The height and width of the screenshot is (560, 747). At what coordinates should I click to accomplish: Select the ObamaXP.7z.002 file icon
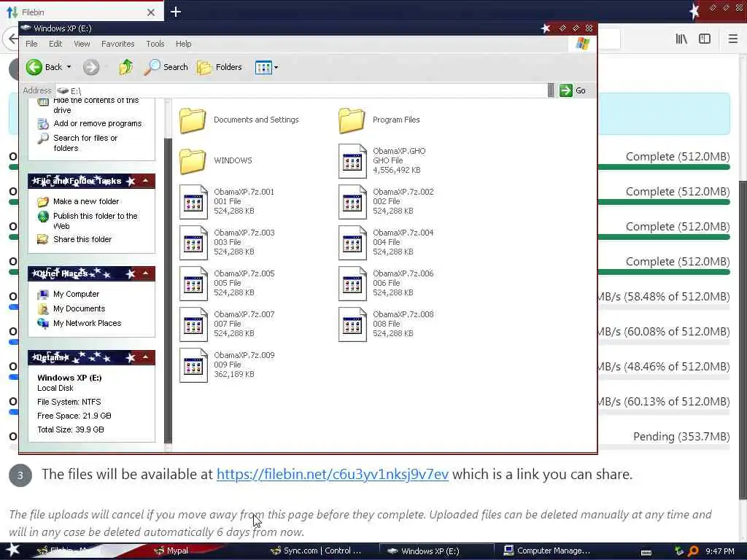[352, 202]
